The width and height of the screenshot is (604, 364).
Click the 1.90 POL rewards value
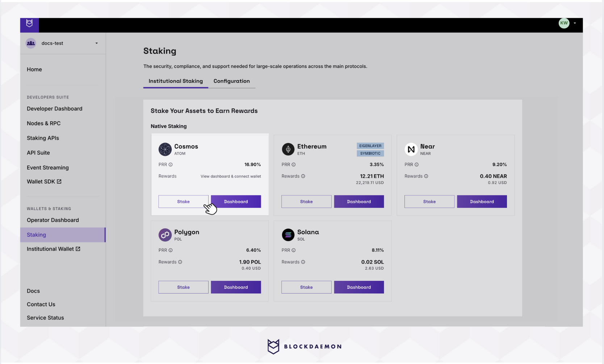tap(250, 262)
